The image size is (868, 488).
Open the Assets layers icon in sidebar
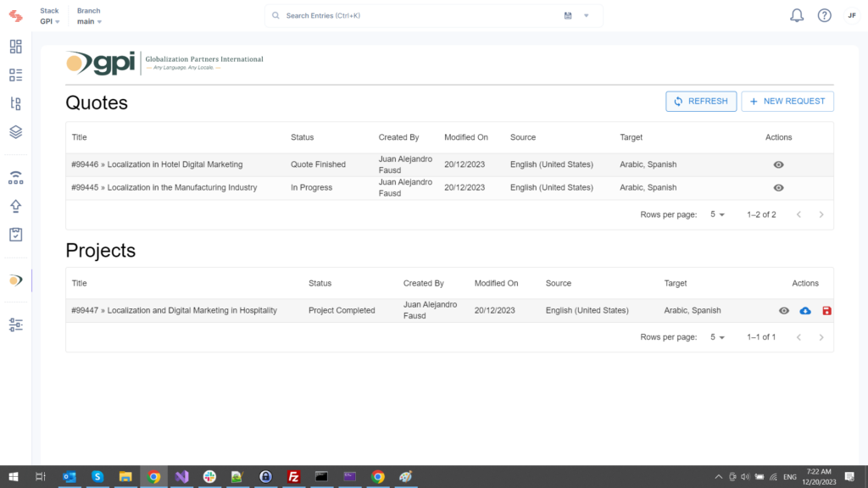pyautogui.click(x=15, y=131)
